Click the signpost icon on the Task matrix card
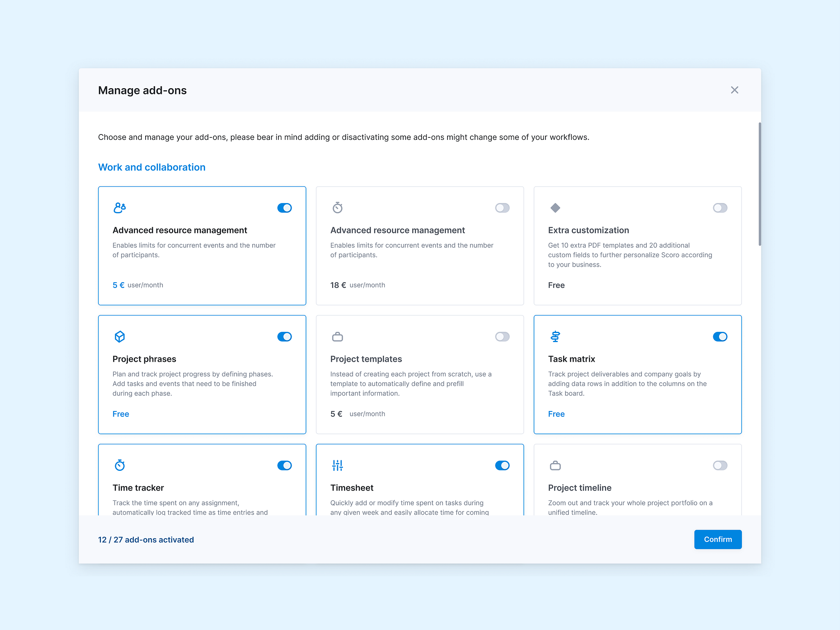The image size is (840, 630). click(555, 337)
